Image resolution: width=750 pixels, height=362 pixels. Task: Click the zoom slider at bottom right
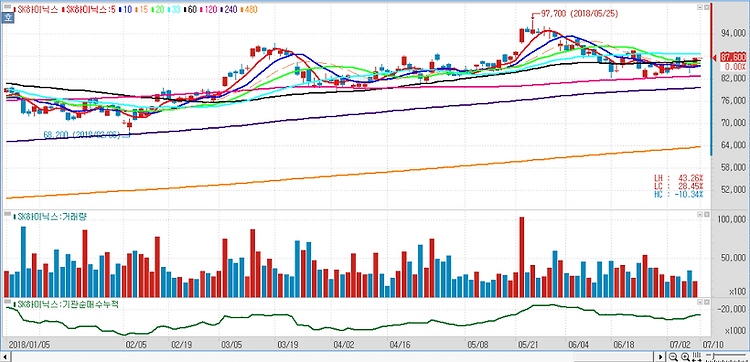(x=727, y=357)
